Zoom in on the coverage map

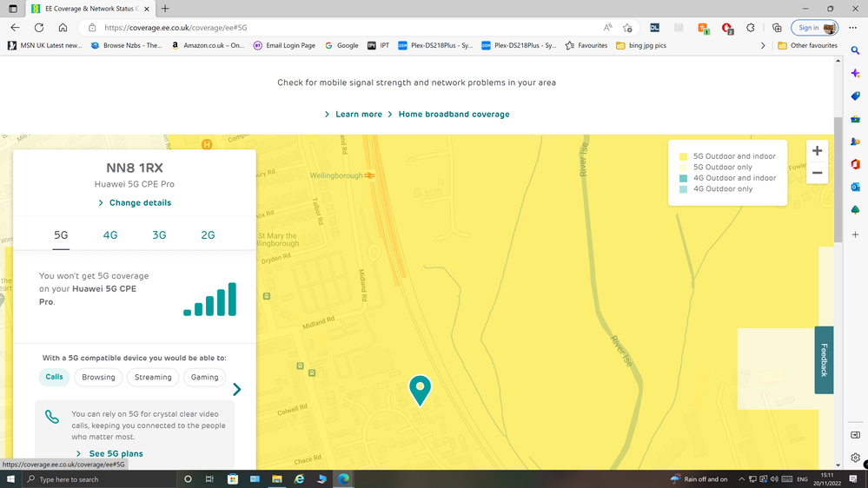pyautogui.click(x=817, y=150)
